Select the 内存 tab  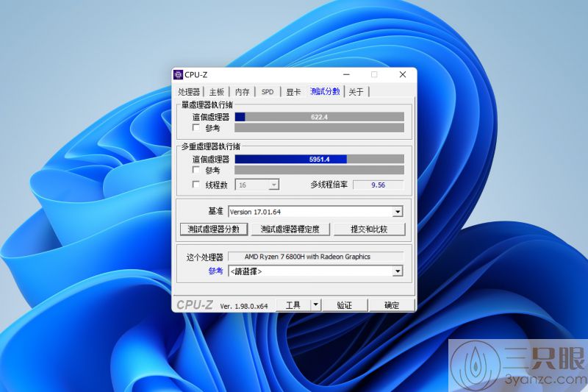click(243, 92)
